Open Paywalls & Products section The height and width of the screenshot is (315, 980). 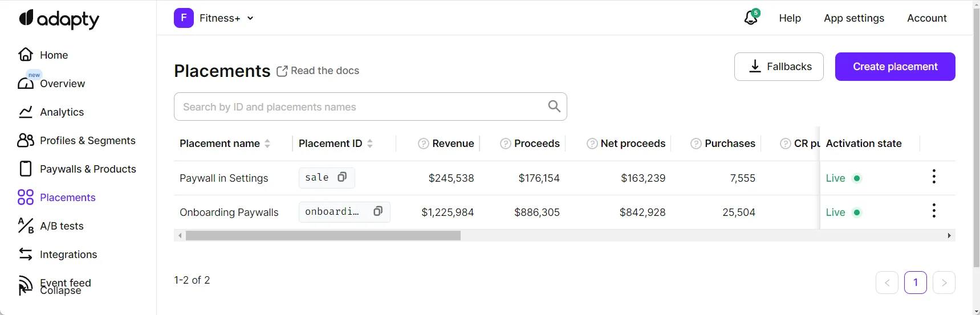click(x=88, y=169)
